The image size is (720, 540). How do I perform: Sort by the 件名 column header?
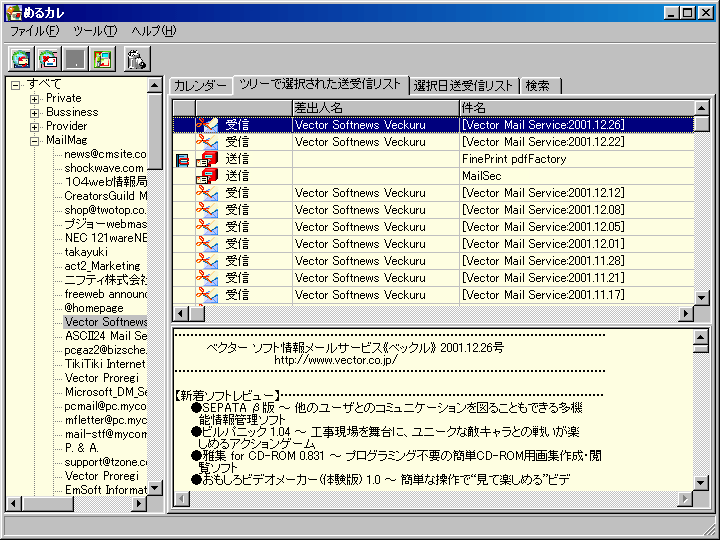(x=577, y=108)
